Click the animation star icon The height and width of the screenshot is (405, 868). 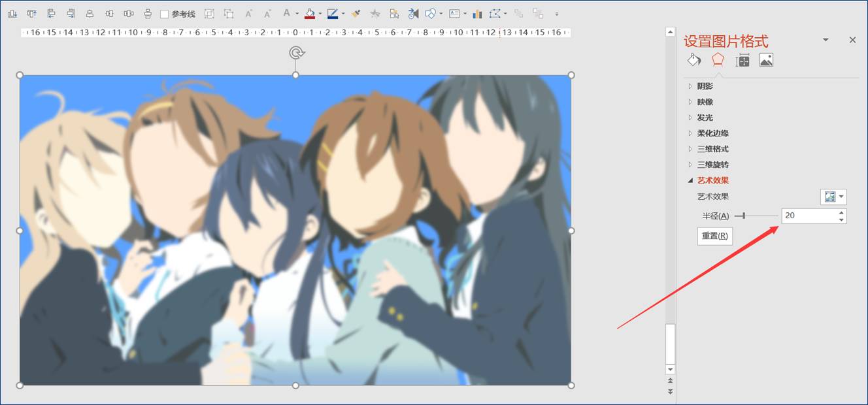click(x=375, y=14)
